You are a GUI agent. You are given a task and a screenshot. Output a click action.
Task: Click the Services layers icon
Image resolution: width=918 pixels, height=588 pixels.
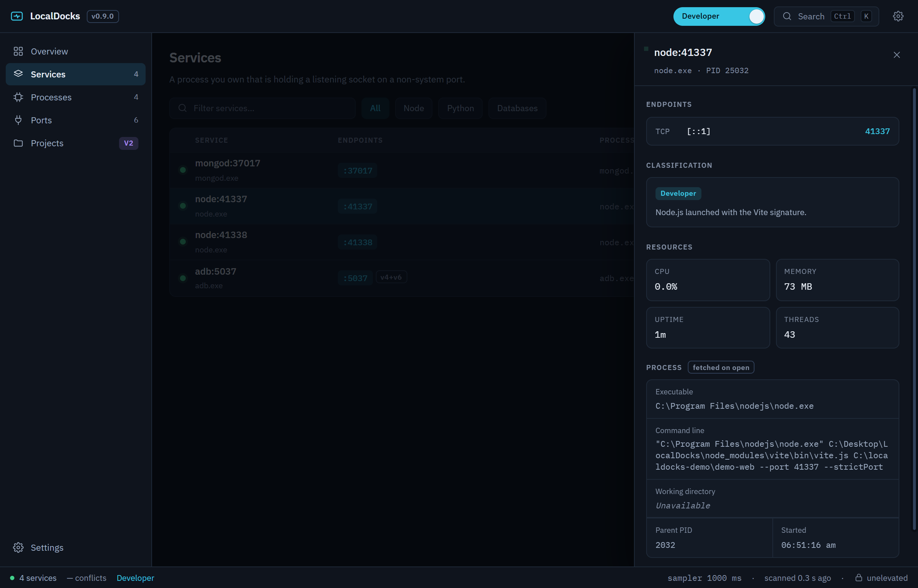click(18, 74)
